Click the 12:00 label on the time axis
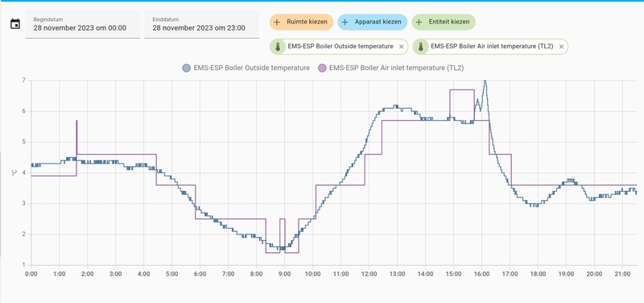The height and width of the screenshot is (303, 644). pos(369,274)
